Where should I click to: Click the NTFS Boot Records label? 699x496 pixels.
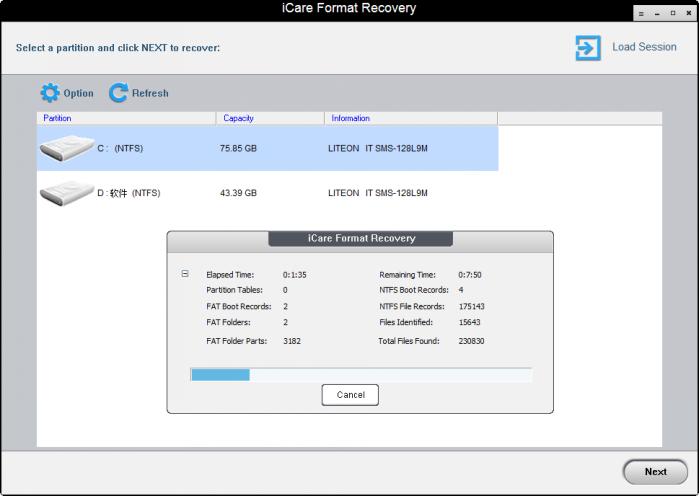tap(414, 290)
